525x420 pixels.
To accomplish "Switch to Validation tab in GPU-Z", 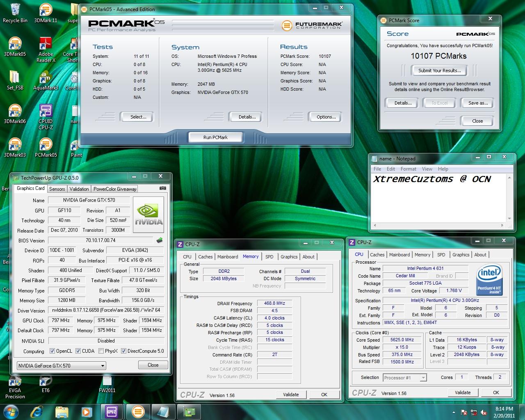I will point(79,189).
